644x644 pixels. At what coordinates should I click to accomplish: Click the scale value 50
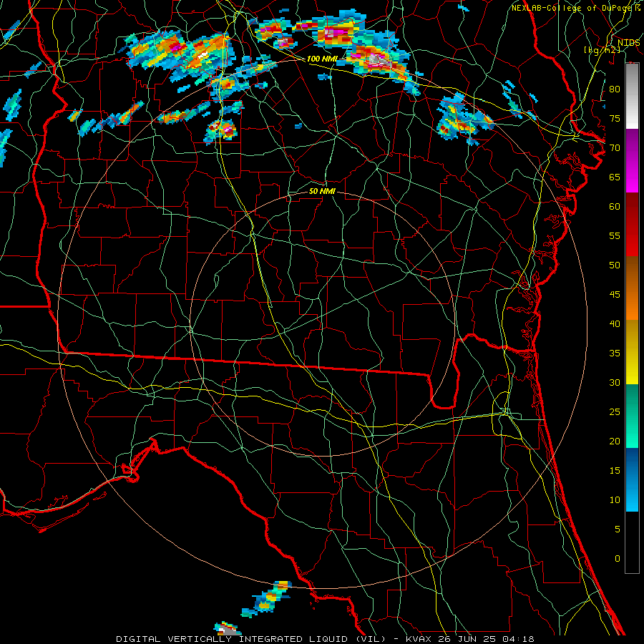(x=615, y=265)
